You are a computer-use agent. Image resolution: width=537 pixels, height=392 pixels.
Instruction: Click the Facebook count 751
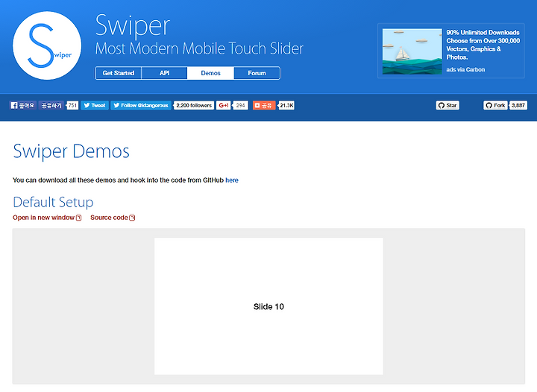pyautogui.click(x=72, y=105)
